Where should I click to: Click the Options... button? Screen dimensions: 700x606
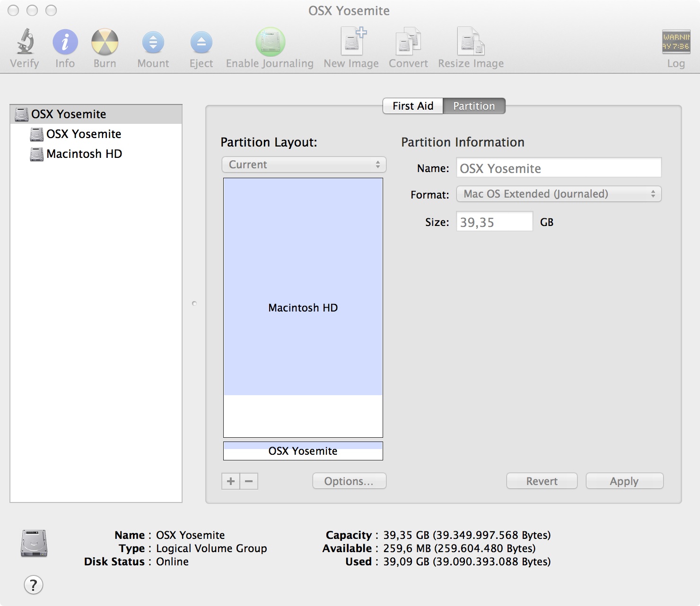click(349, 481)
